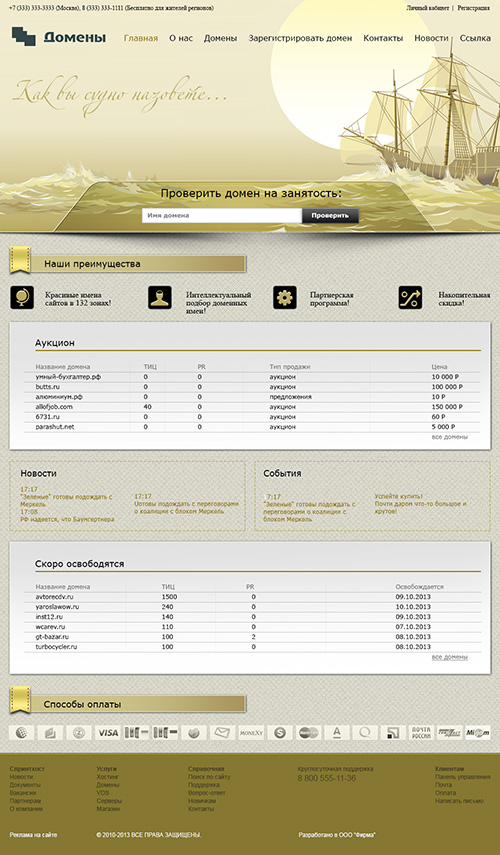Choose MasterCard payment method

click(308, 732)
